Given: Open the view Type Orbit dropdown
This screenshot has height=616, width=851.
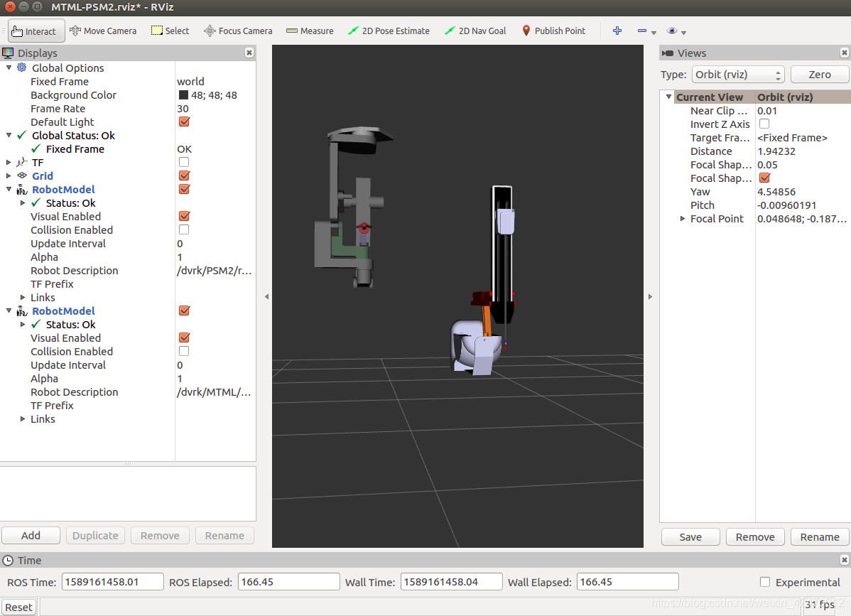Looking at the screenshot, I should (x=739, y=75).
